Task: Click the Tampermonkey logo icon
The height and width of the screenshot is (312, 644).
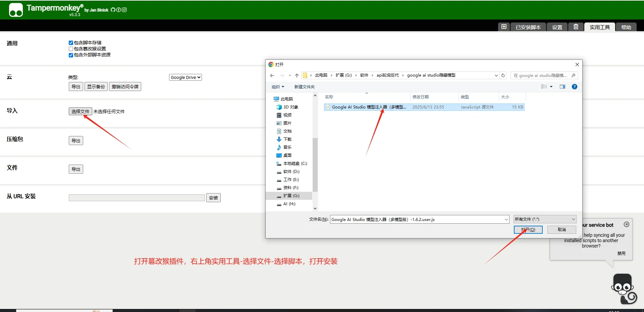Action: [16, 10]
